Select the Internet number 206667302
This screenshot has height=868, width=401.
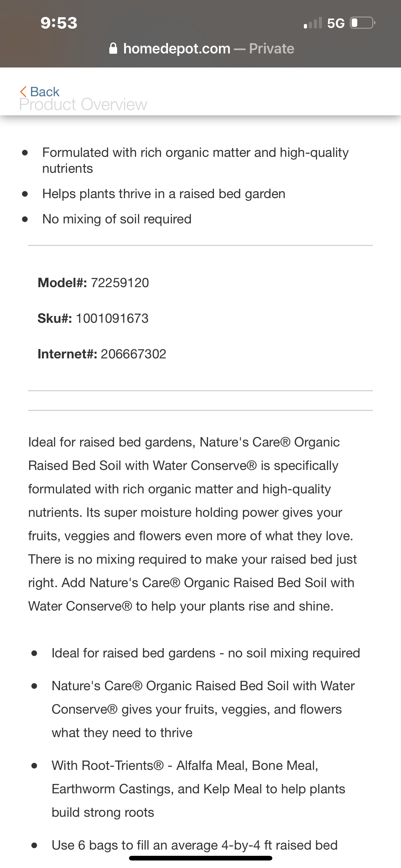pos(133,354)
